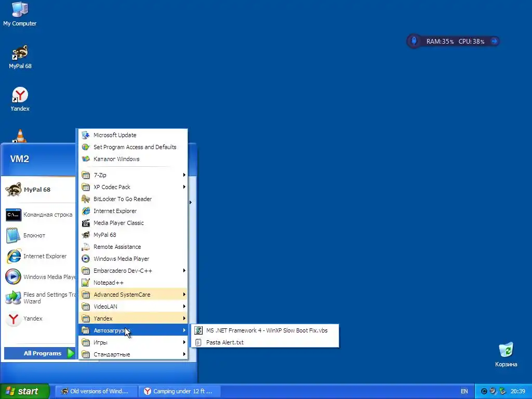The width and height of the screenshot is (532, 399).
Task: Click the All Programs button
Action: coord(39,353)
